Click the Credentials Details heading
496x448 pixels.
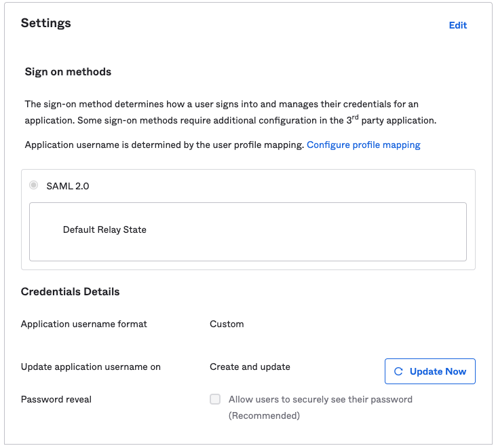[70, 292]
